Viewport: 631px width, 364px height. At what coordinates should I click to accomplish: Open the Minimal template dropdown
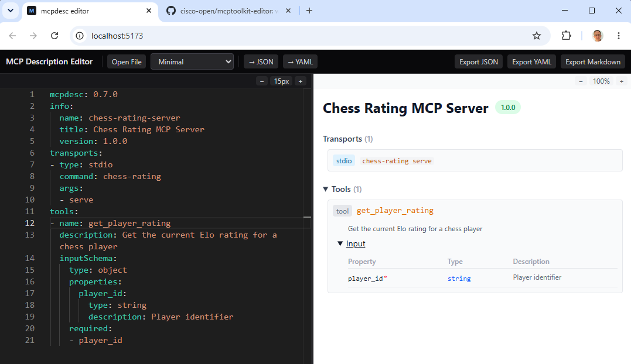click(192, 62)
